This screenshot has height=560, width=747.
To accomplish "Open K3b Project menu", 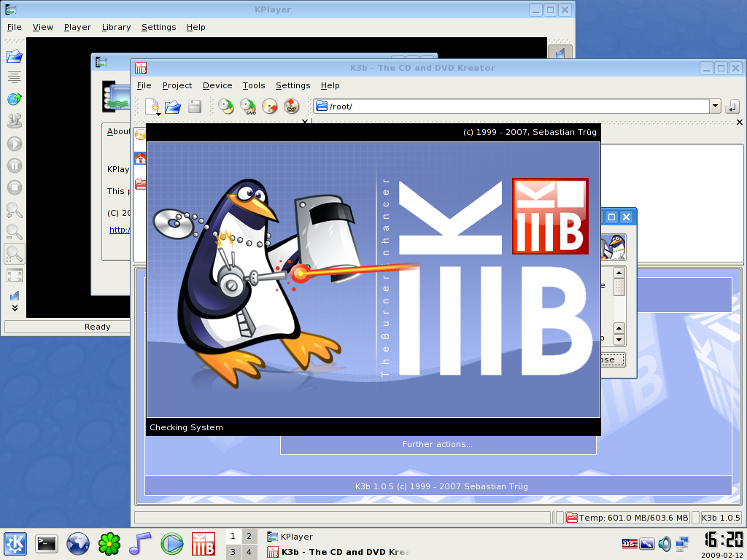I will click(x=177, y=85).
